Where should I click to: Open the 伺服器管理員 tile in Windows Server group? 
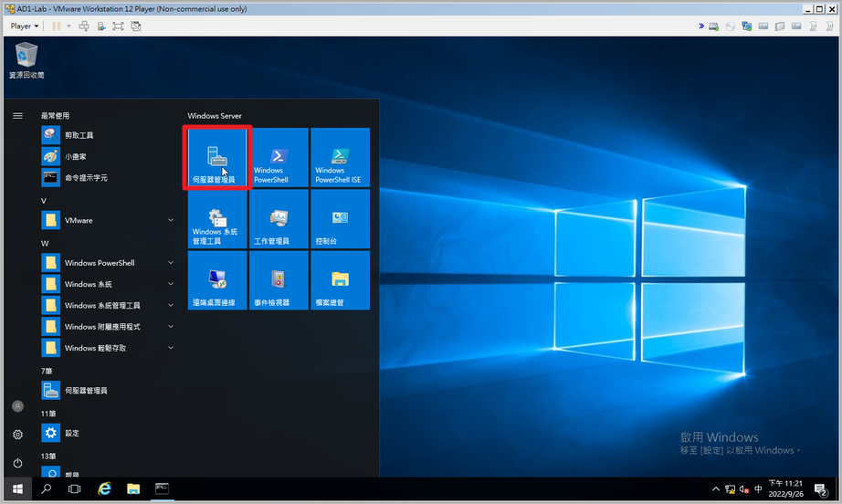pos(217,157)
